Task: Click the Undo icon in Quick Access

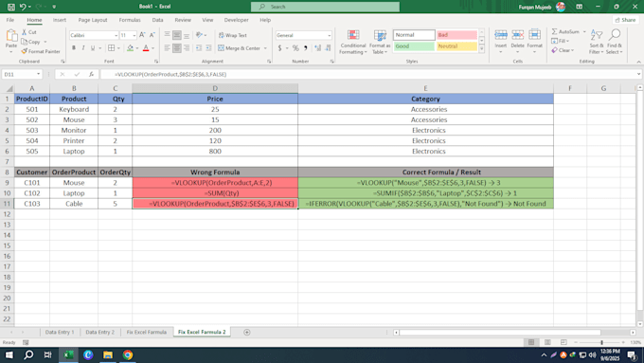Action: coord(23,7)
